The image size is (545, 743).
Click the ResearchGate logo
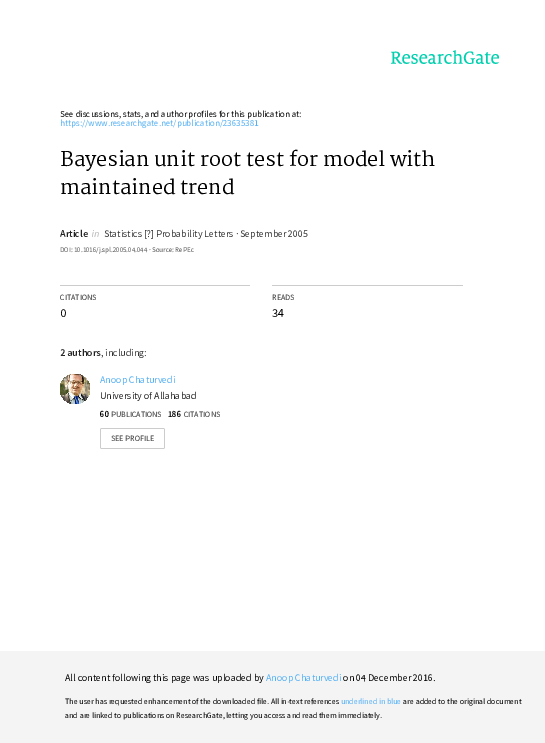point(445,58)
